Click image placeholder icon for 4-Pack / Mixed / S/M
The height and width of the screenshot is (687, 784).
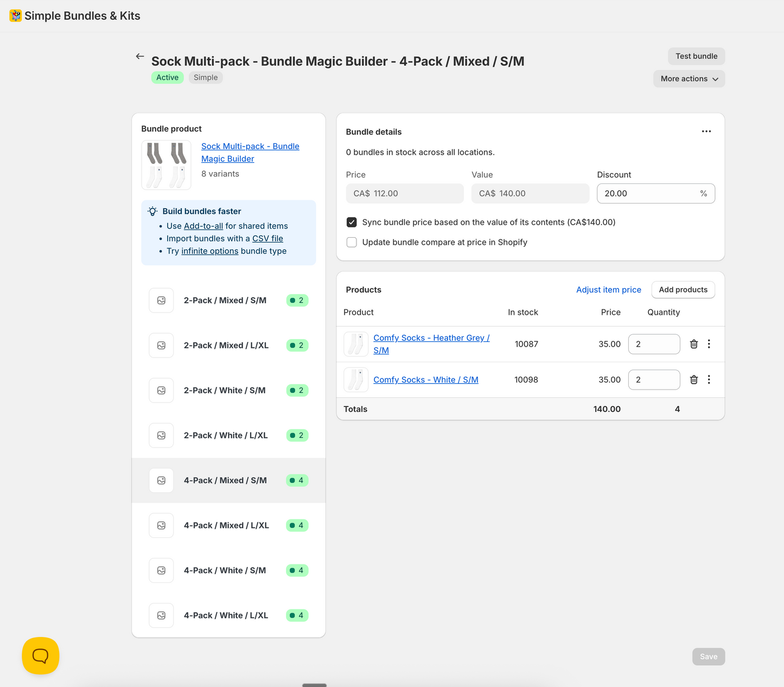161,481
